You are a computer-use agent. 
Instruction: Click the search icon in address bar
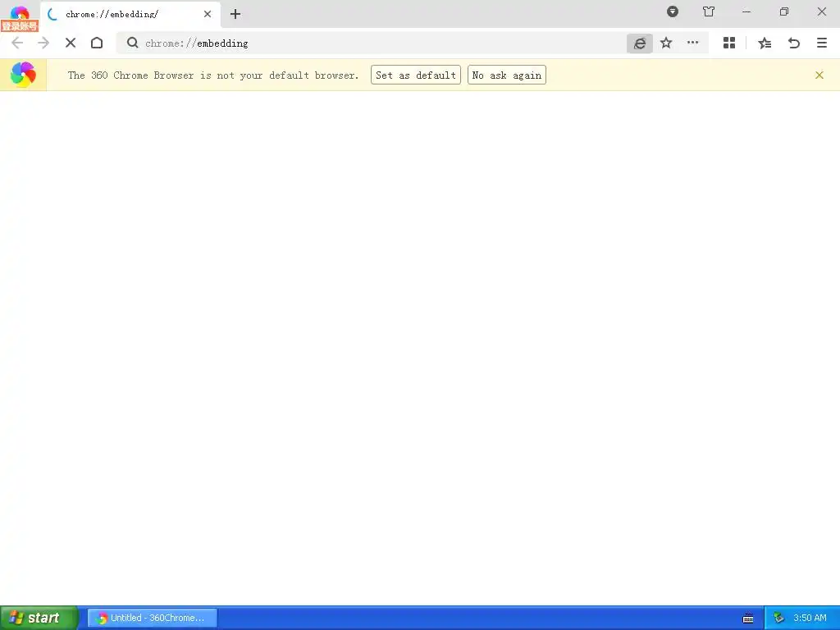[132, 43]
